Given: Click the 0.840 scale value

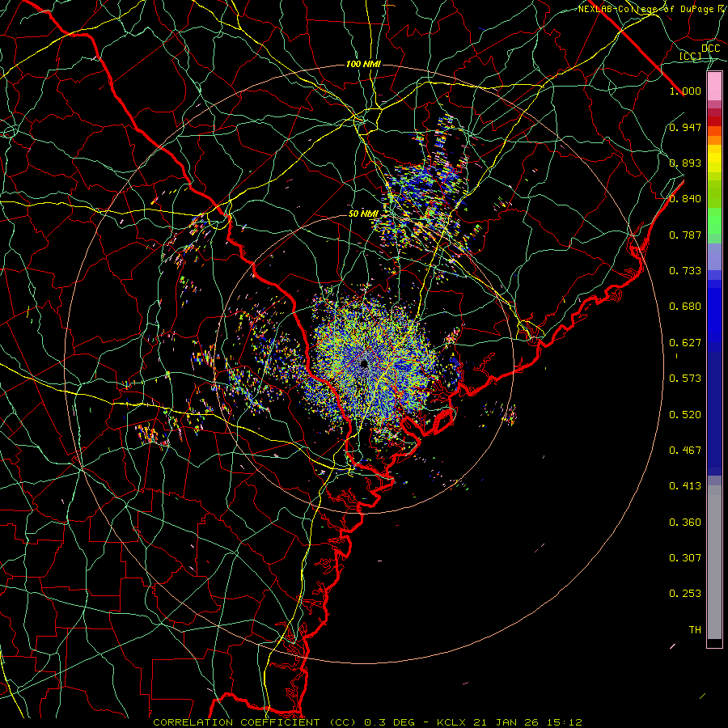Looking at the screenshot, I should (x=685, y=199).
